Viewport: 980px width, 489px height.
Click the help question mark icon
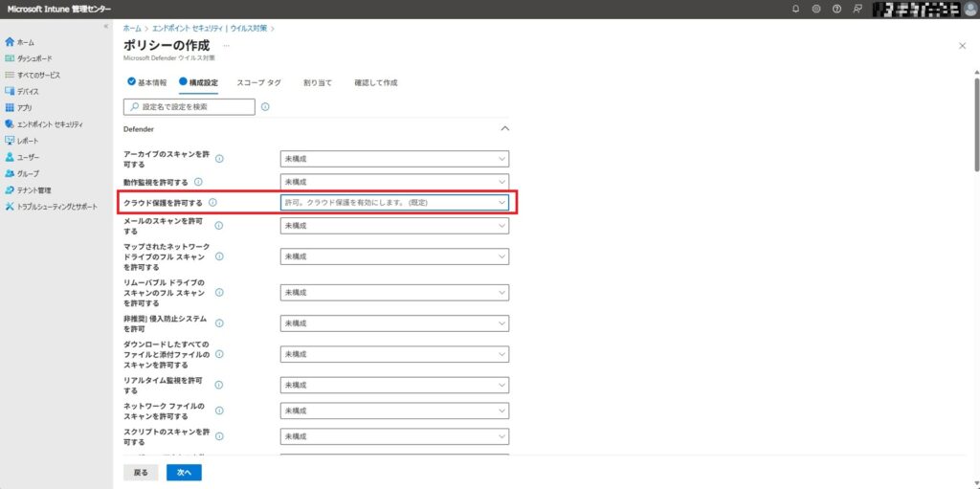pos(836,9)
